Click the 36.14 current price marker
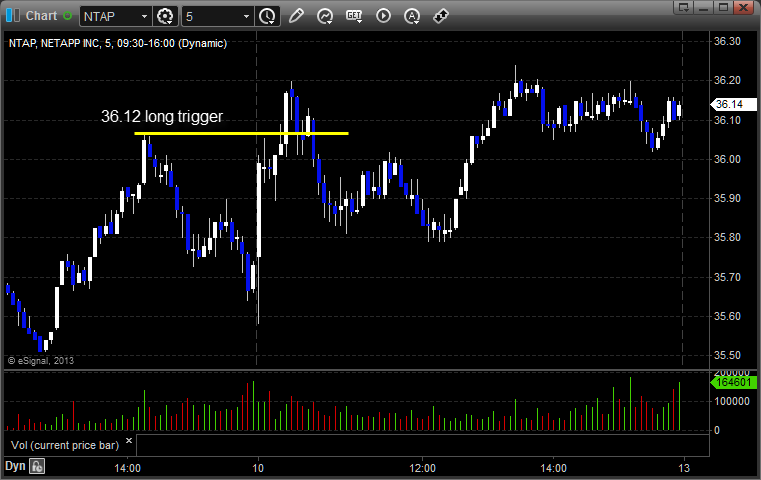Viewport: 761px width, 480px height. pos(733,104)
